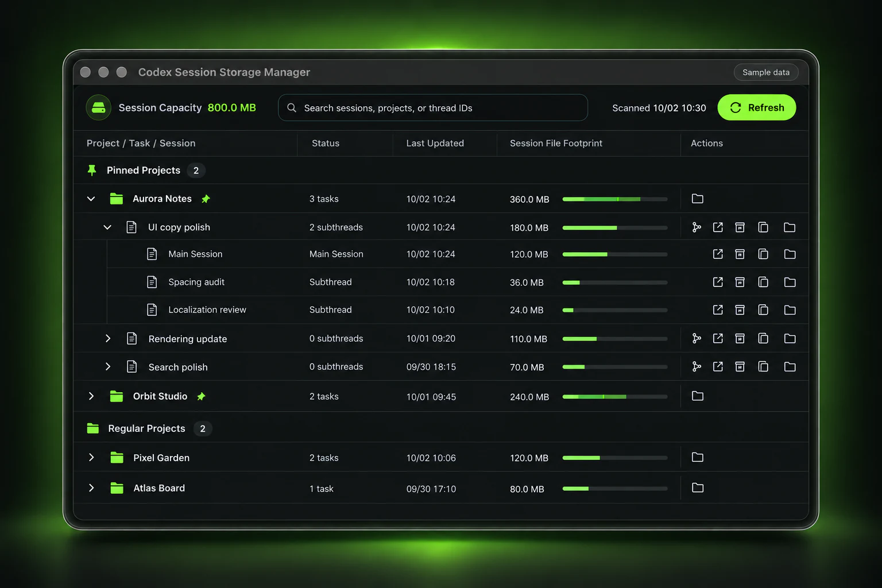The height and width of the screenshot is (588, 882).
Task: Collapse the UI copy polish task
Action: coord(107,227)
